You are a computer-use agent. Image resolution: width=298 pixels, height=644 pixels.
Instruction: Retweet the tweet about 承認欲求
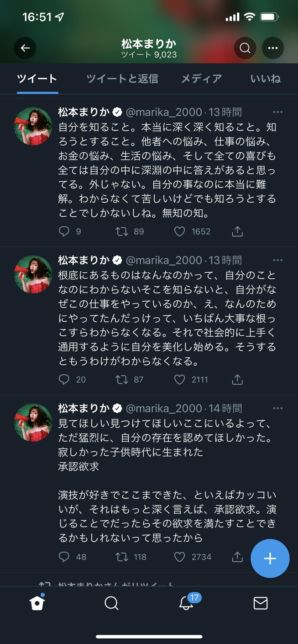(x=120, y=556)
